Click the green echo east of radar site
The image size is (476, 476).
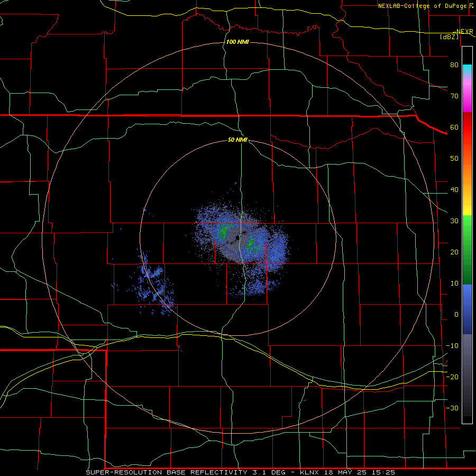point(251,244)
